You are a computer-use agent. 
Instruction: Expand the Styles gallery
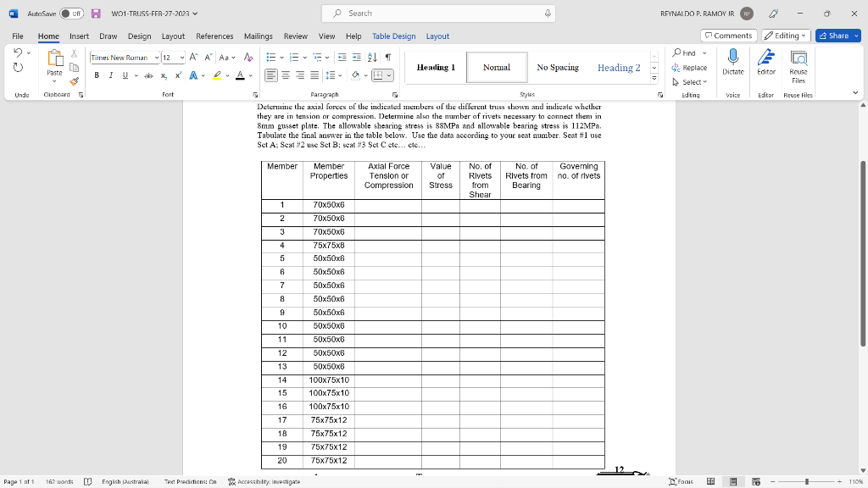[x=654, y=78]
